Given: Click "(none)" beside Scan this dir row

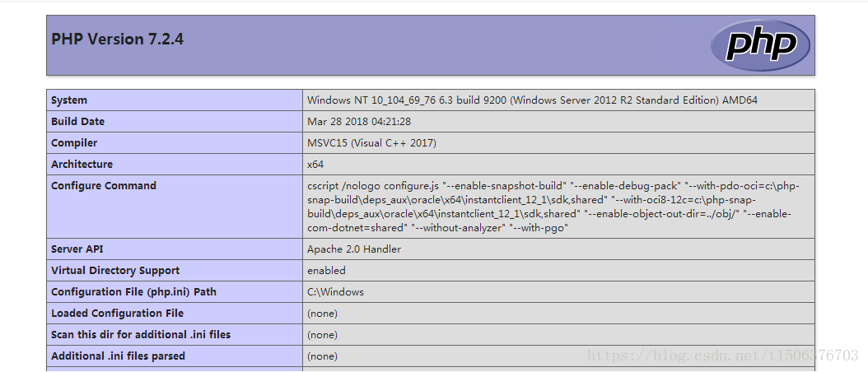Looking at the screenshot, I should tap(322, 335).
